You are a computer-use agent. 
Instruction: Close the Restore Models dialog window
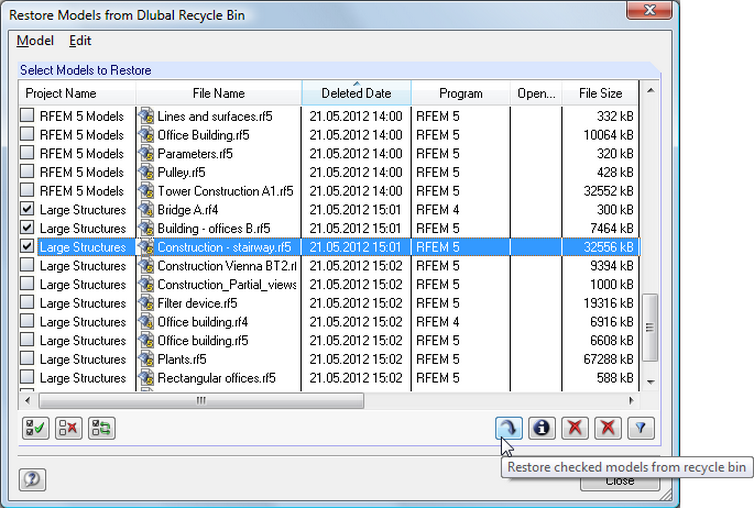click(x=649, y=10)
